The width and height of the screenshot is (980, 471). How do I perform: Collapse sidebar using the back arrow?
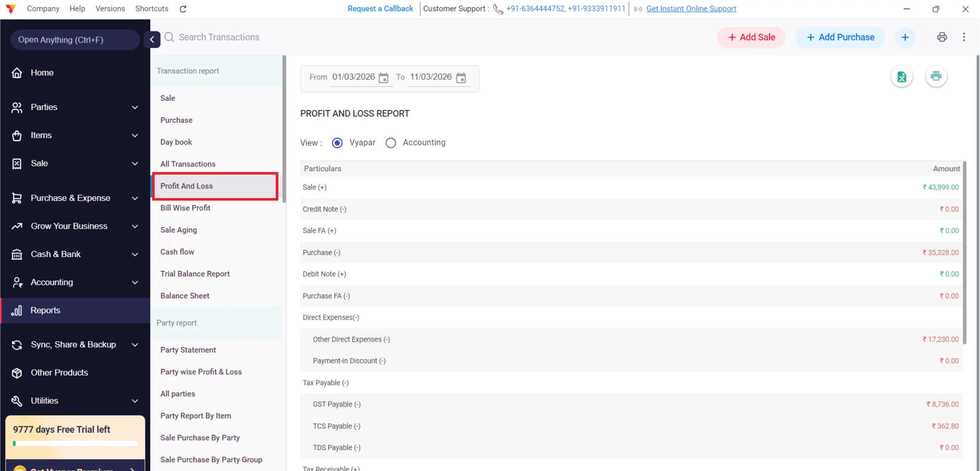coord(152,39)
